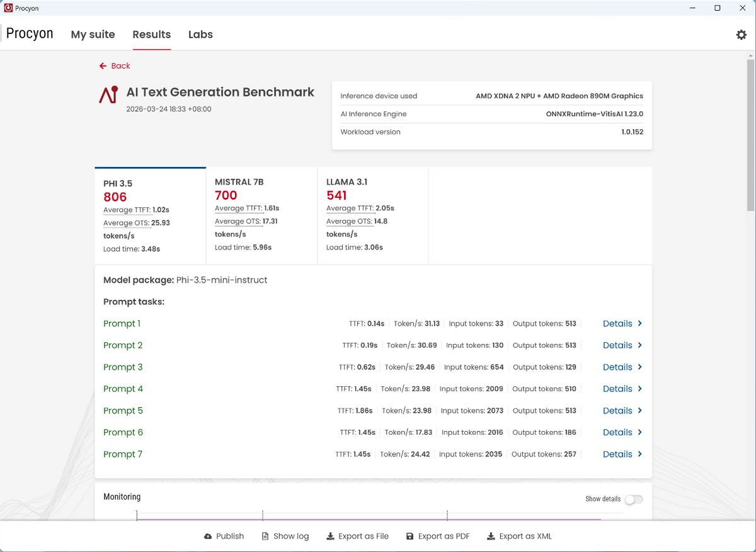Click ONNXRuntime-VitisAI 1.23.0 engine value
Screen dimensions: 756x552
click(x=595, y=114)
